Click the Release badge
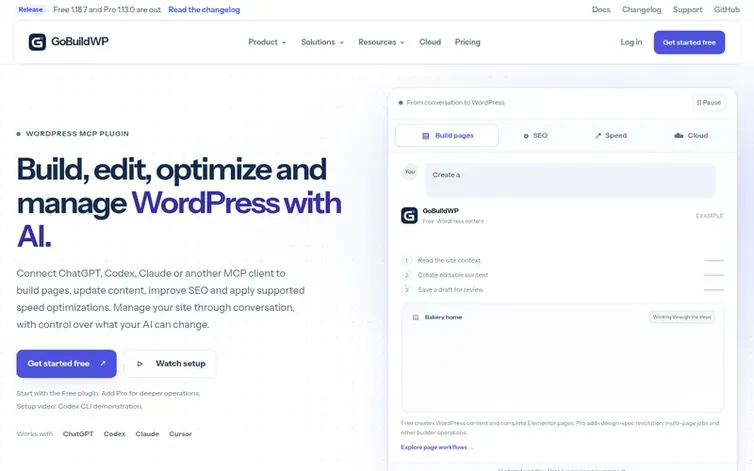This screenshot has width=754, height=471. coord(31,10)
